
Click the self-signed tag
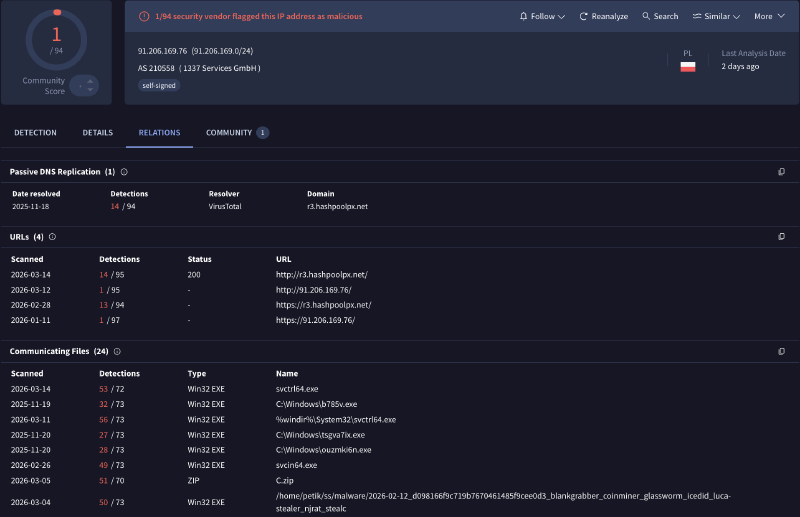click(x=160, y=86)
